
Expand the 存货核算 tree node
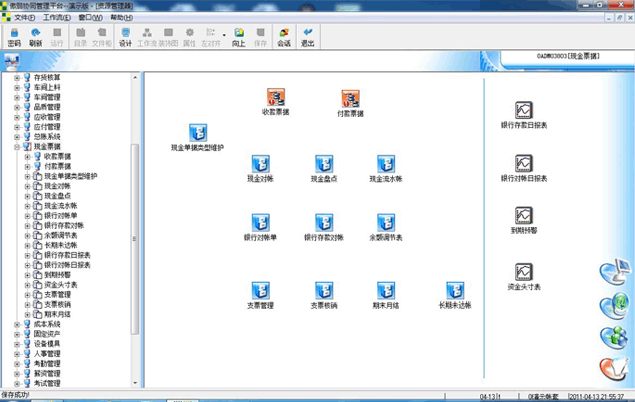click(x=16, y=77)
